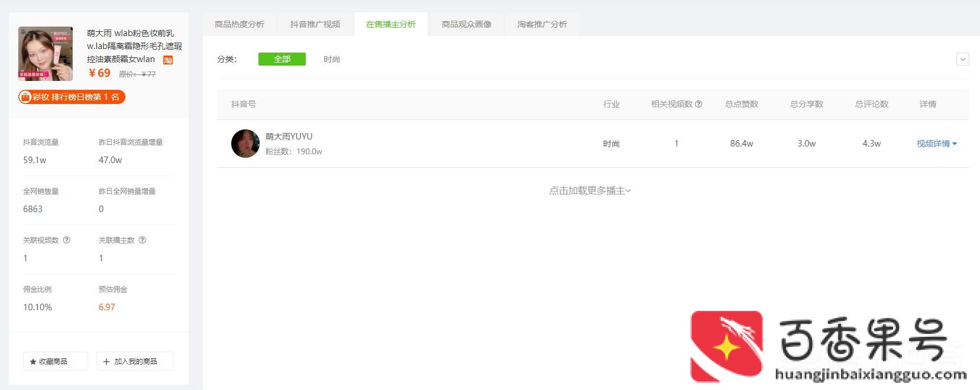Filter by 时尚 category
980x390 pixels.
click(x=332, y=59)
